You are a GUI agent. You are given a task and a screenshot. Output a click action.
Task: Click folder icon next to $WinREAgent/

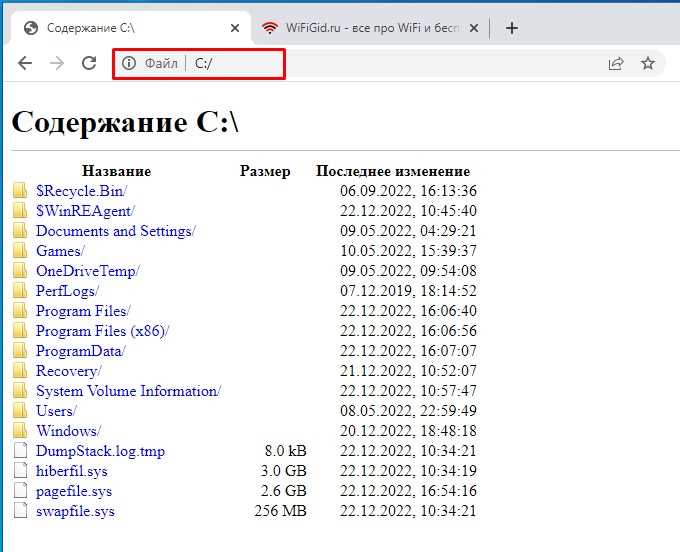pyautogui.click(x=20, y=210)
